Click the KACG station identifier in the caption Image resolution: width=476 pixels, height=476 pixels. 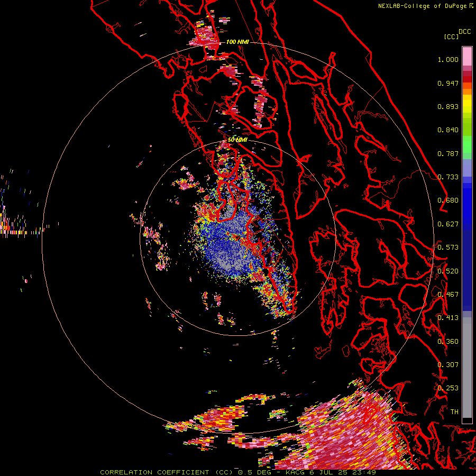coord(296,472)
